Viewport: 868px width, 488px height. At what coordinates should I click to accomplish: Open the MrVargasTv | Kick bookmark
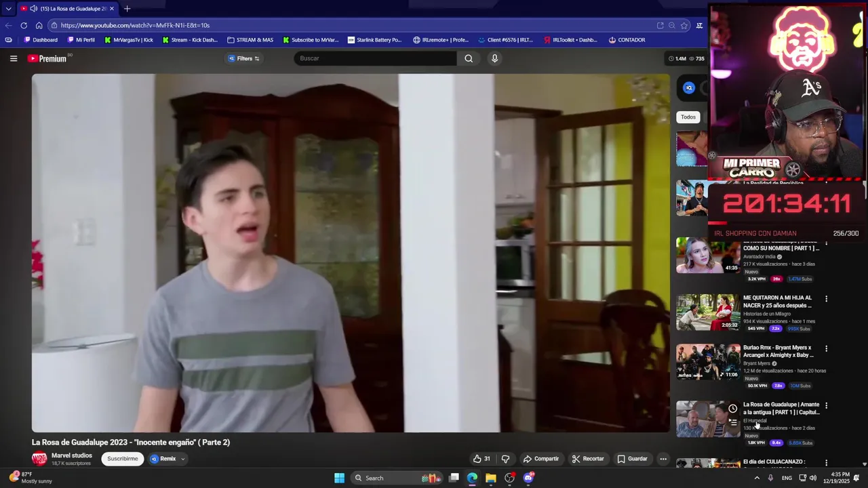(x=129, y=40)
